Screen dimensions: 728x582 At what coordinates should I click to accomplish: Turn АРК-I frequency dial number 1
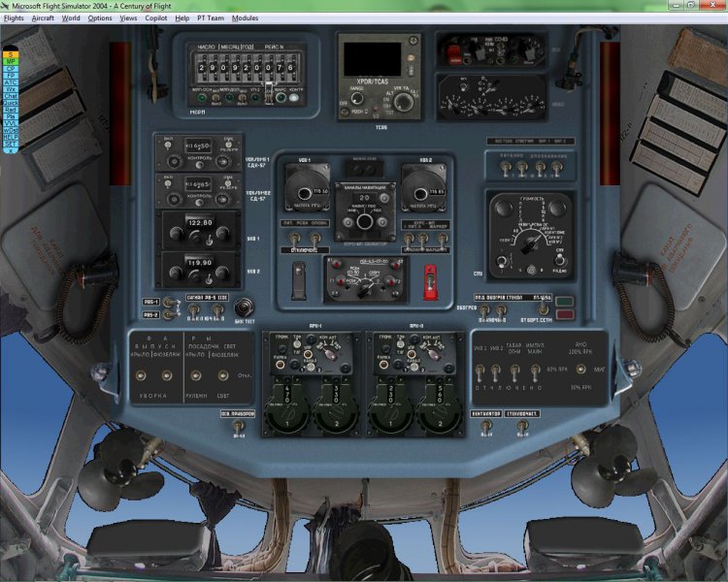click(x=287, y=414)
